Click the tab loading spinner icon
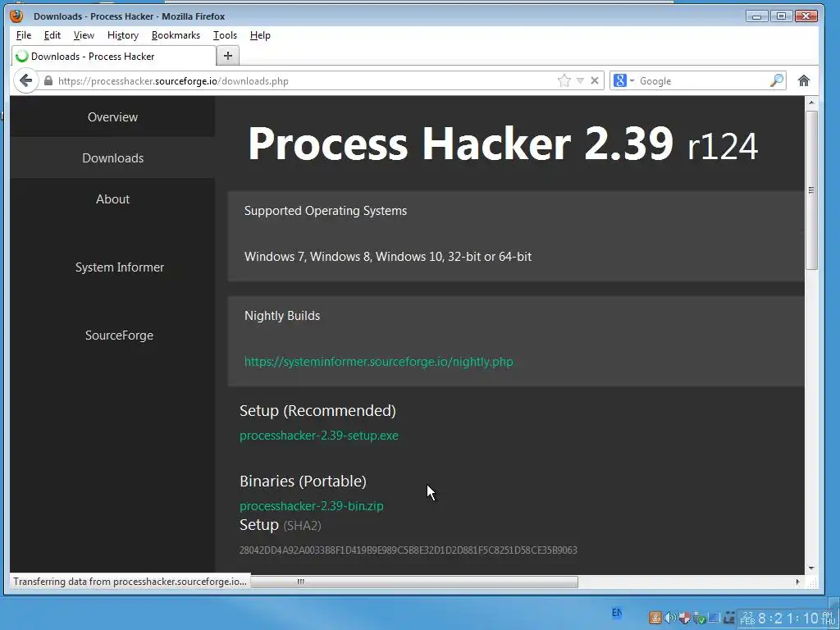 tap(22, 57)
